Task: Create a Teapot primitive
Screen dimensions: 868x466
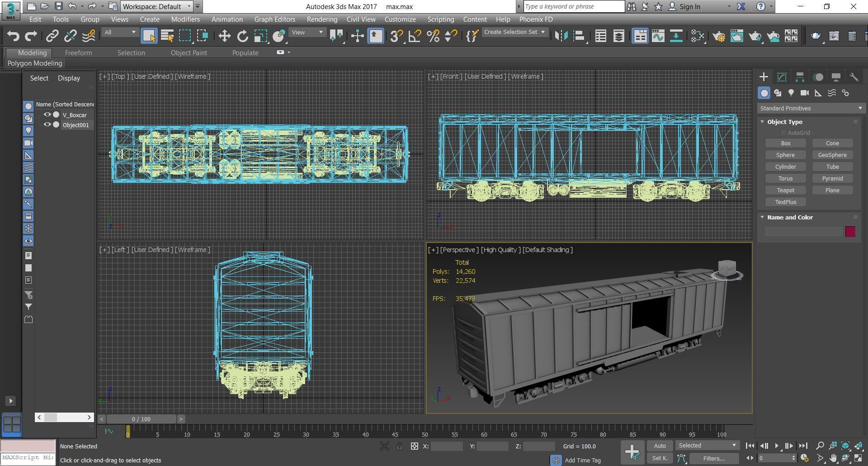Action: point(786,190)
